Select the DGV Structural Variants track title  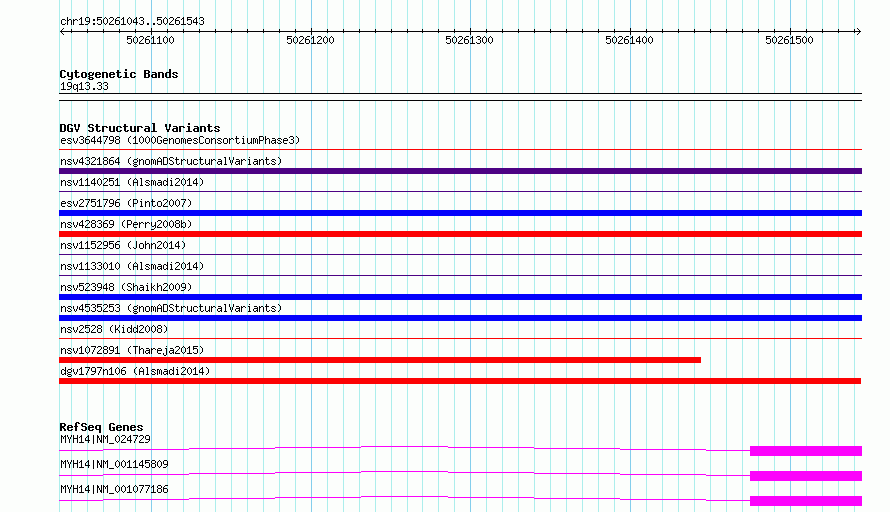(140, 128)
